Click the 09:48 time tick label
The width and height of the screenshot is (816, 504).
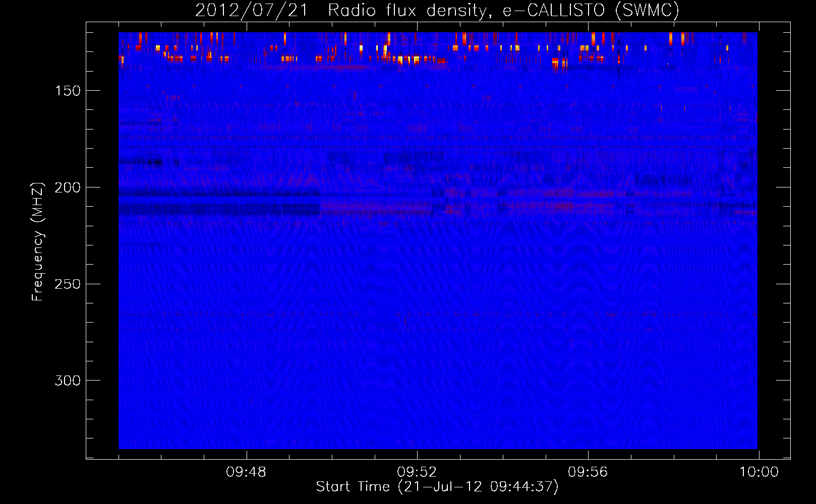tap(246, 472)
